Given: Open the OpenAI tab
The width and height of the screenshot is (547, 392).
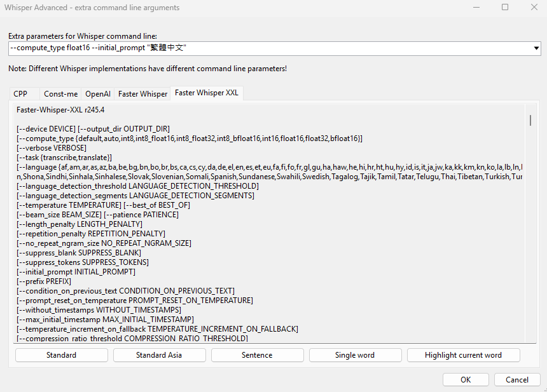Looking at the screenshot, I should tap(98, 93).
